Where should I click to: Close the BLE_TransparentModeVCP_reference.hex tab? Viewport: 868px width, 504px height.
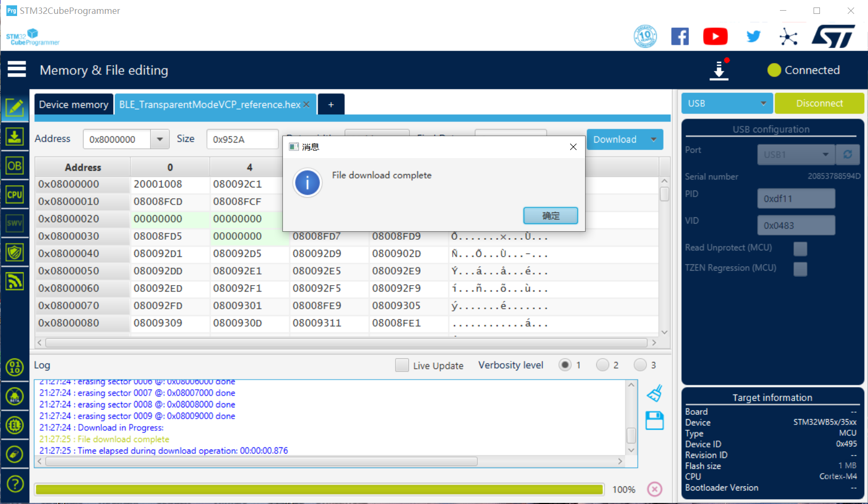click(x=306, y=105)
